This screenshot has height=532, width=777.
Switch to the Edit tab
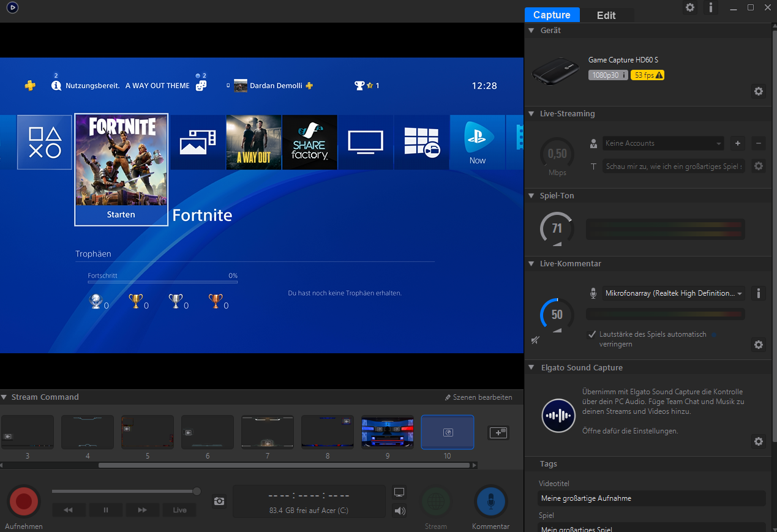pyautogui.click(x=606, y=15)
